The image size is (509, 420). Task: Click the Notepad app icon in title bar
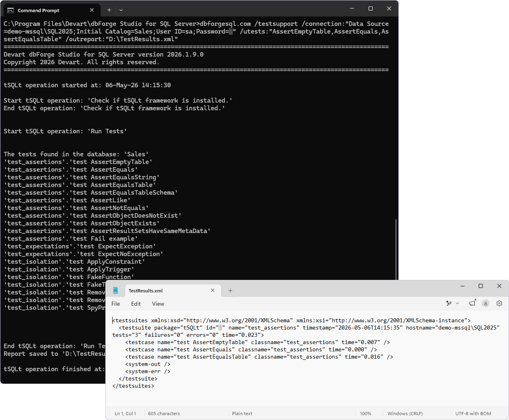point(115,290)
